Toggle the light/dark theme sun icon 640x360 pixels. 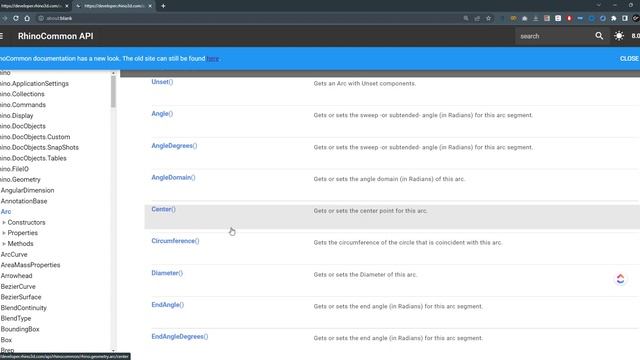[619, 36]
